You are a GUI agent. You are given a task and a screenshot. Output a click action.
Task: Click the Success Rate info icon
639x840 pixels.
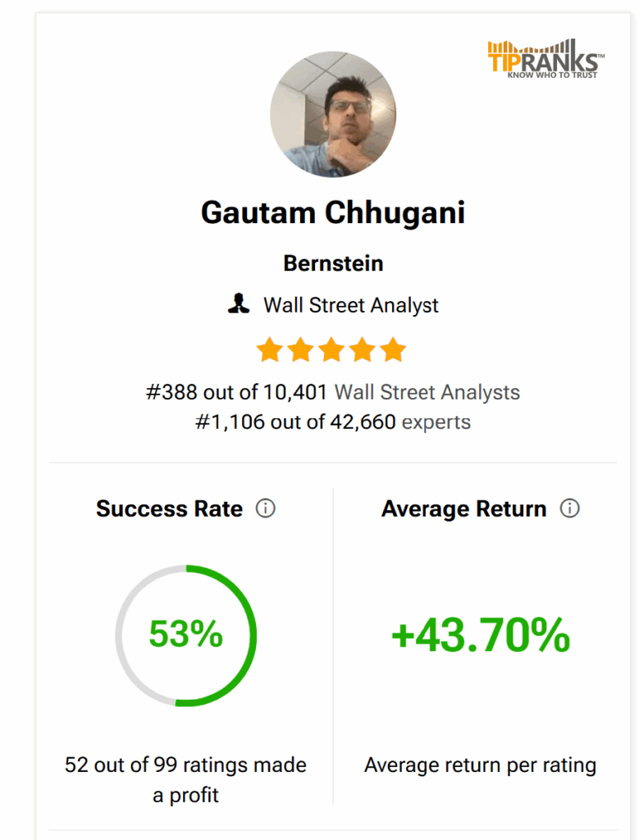(x=266, y=509)
